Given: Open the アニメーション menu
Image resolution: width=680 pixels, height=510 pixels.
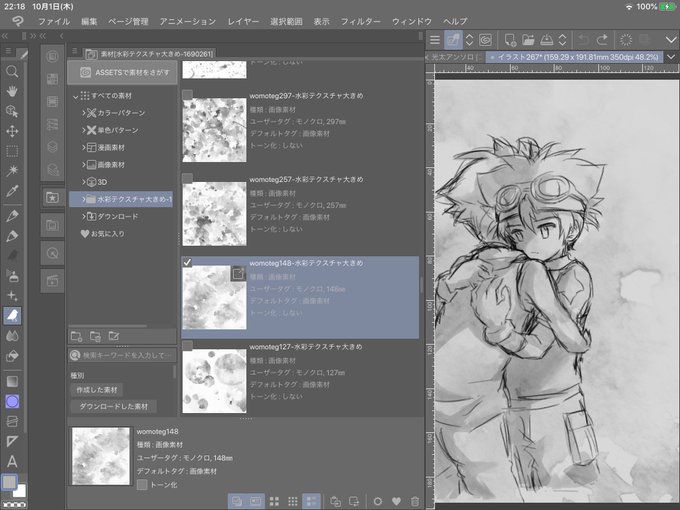Looking at the screenshot, I should point(187,21).
